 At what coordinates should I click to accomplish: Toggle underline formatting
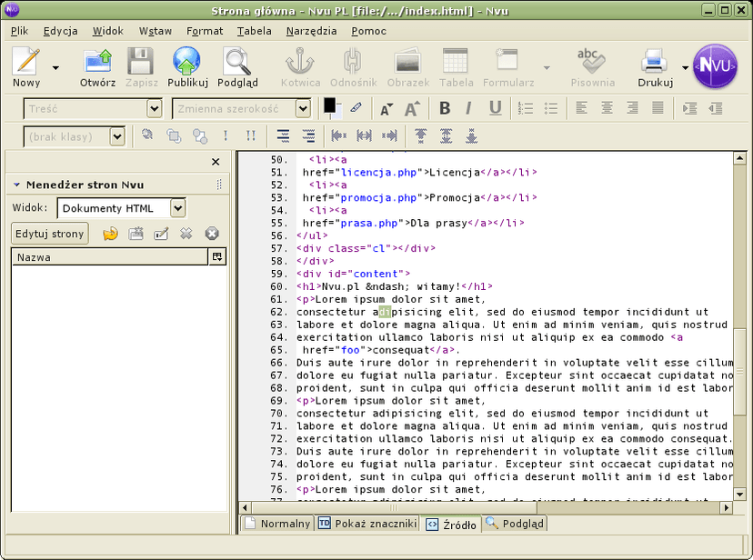pos(495,108)
